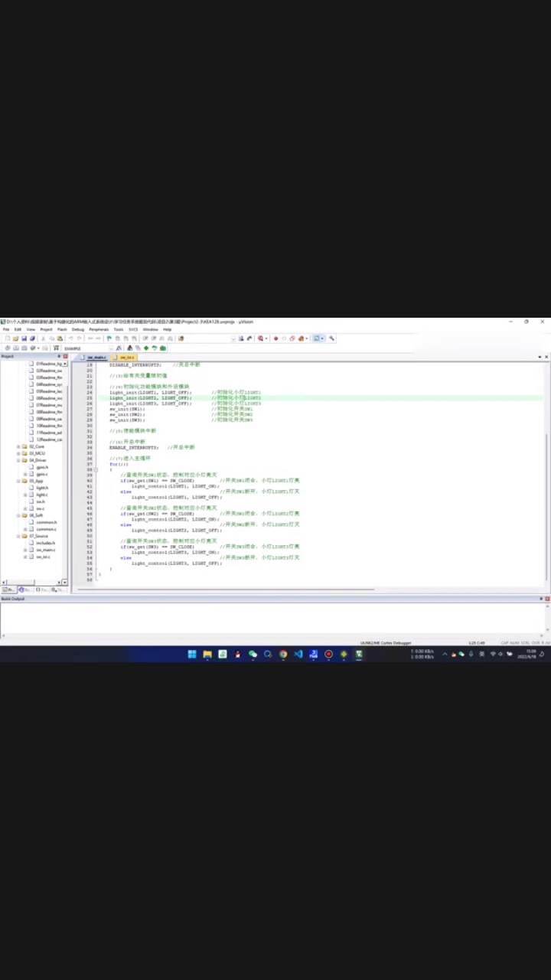Click the Keil uVision taskbar icon
Viewport: 551px width, 980px height.
359,654
